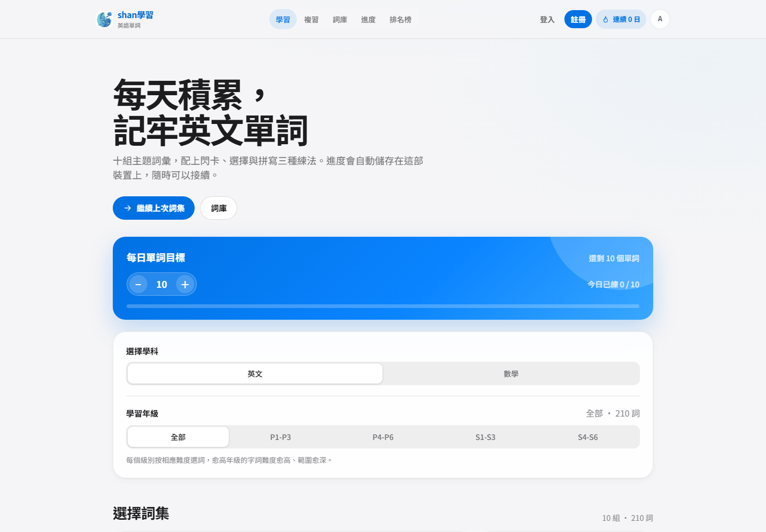
Task: Open the 學習 tab in navigation
Action: click(x=283, y=19)
